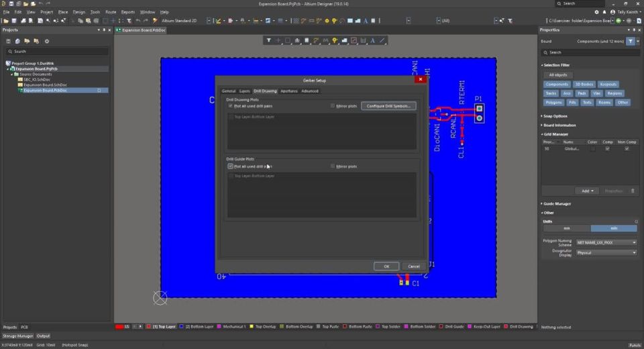Click the cross-probe lightning icon in toolbar

(155, 21)
